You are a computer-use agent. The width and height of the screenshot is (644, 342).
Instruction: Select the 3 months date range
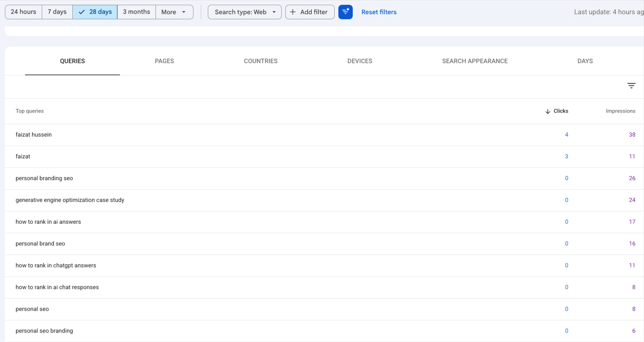tap(137, 12)
